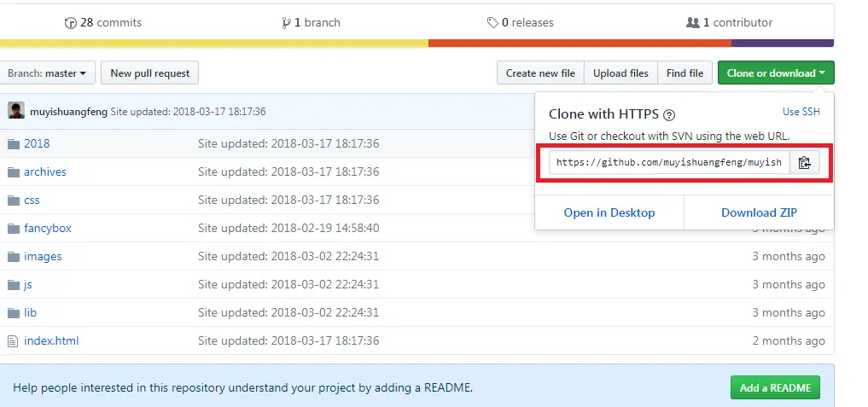Select the folder icon for css
Viewport: 868px width, 407px height.
pos(14,201)
